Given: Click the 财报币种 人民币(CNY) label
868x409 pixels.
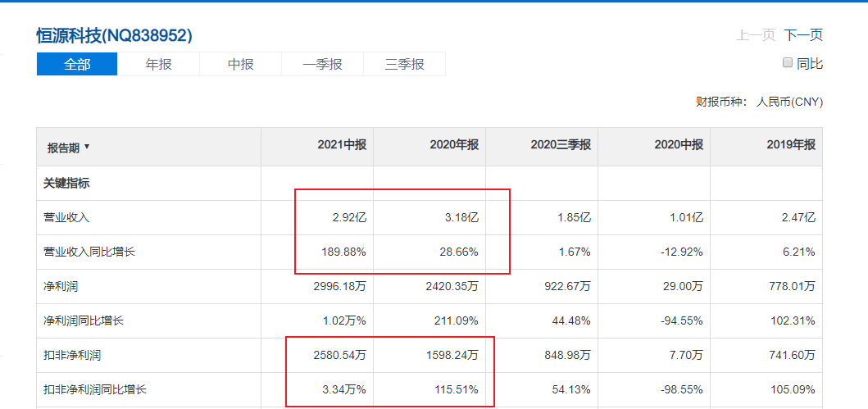Looking at the screenshot, I should pos(760,102).
